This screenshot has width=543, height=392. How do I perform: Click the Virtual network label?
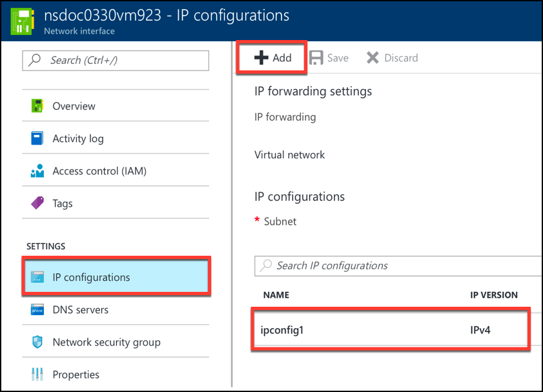(289, 154)
